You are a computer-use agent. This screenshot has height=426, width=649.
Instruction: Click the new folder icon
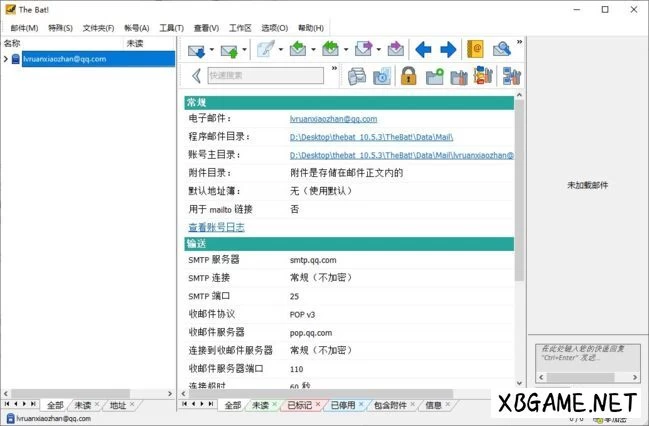pos(434,76)
